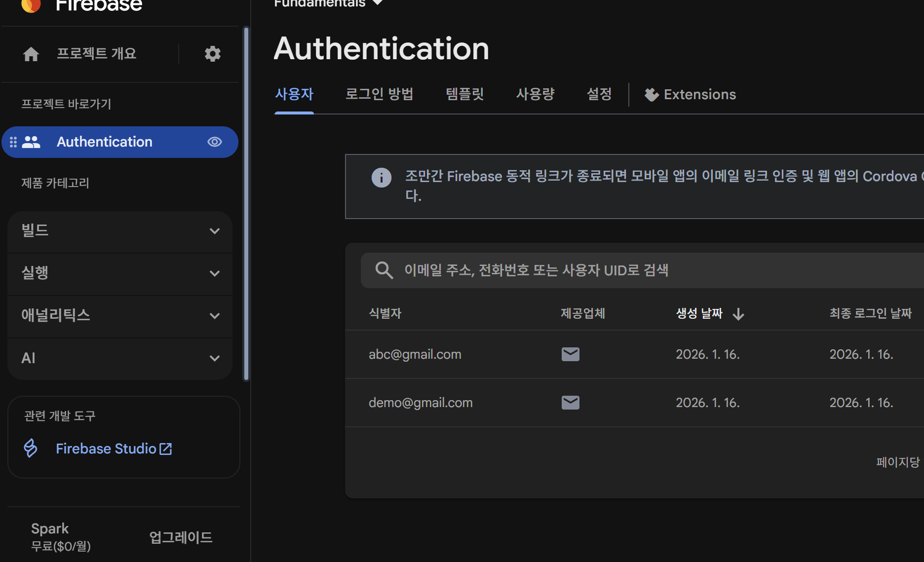Click creation date 2026. 1. 16. for abc@gmail.com

tap(707, 354)
